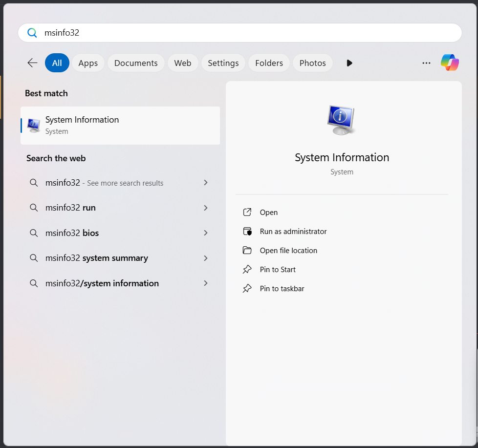Switch to the Documents filter

[136, 63]
